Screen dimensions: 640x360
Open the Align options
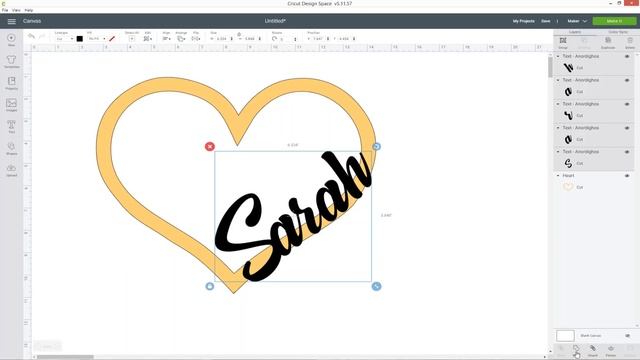pyautogui.click(x=166, y=38)
